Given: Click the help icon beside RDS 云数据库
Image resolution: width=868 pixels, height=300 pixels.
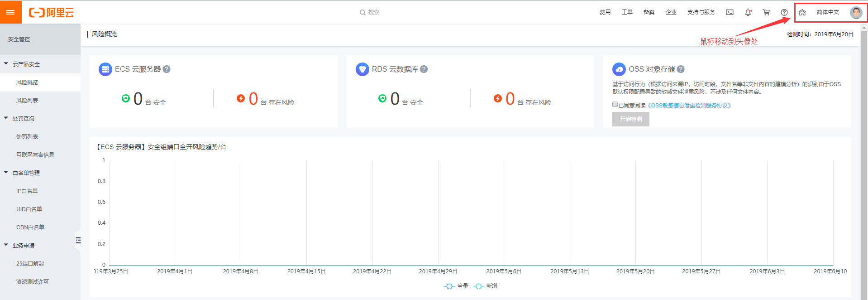Looking at the screenshot, I should (424, 69).
